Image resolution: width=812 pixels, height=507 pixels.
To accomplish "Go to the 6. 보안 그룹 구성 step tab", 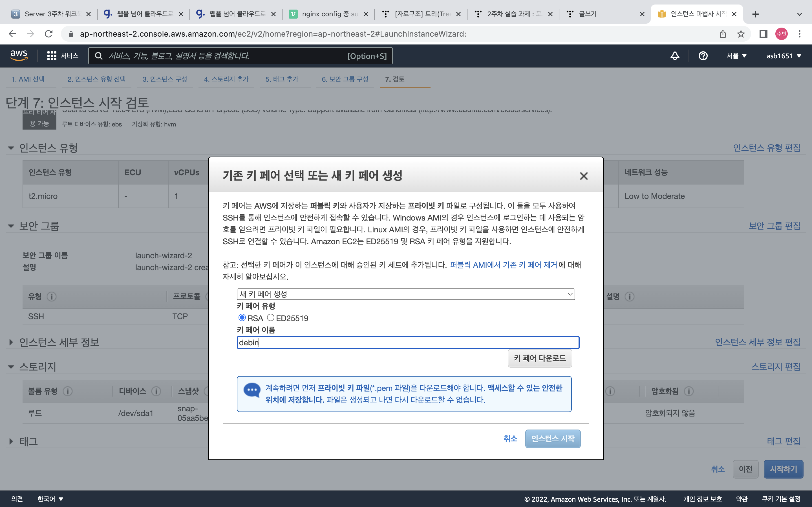I will point(345,79).
